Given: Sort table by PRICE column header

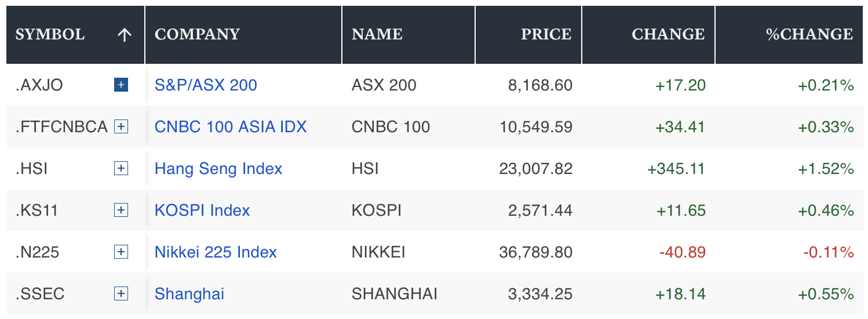Looking at the screenshot, I should [546, 35].
